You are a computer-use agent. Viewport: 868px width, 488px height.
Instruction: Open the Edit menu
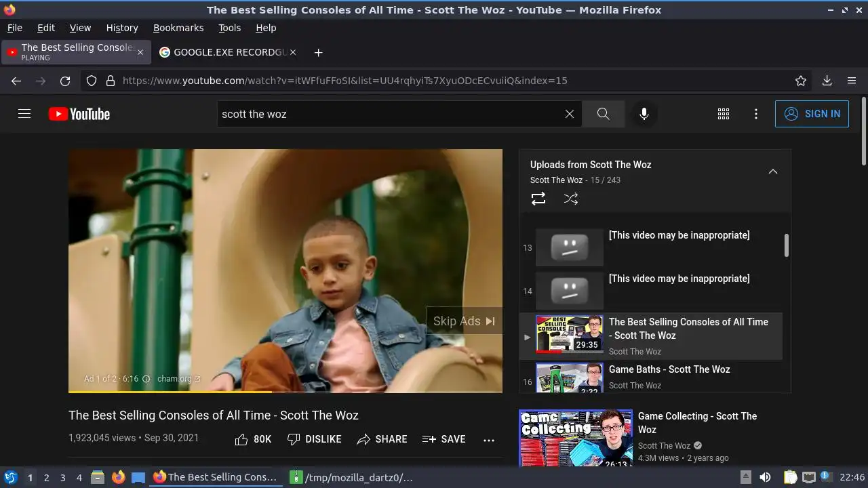[46, 28]
